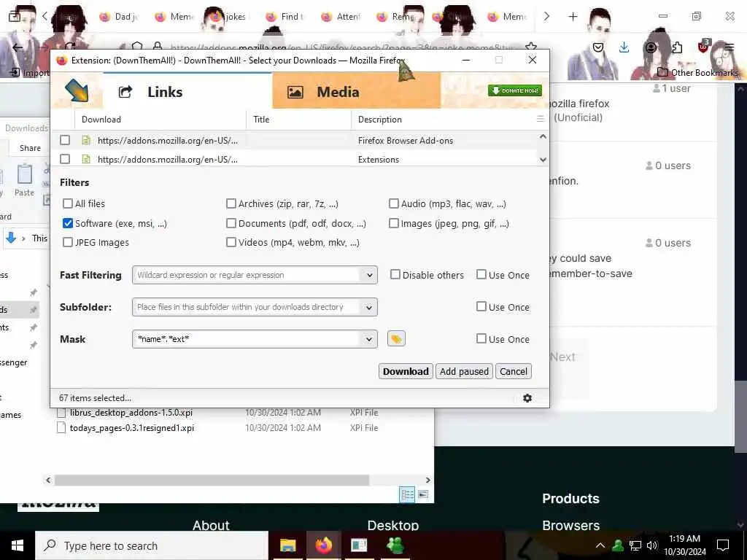This screenshot has width=747, height=560.
Task: Check Use Once for Mask
Action: point(481,338)
